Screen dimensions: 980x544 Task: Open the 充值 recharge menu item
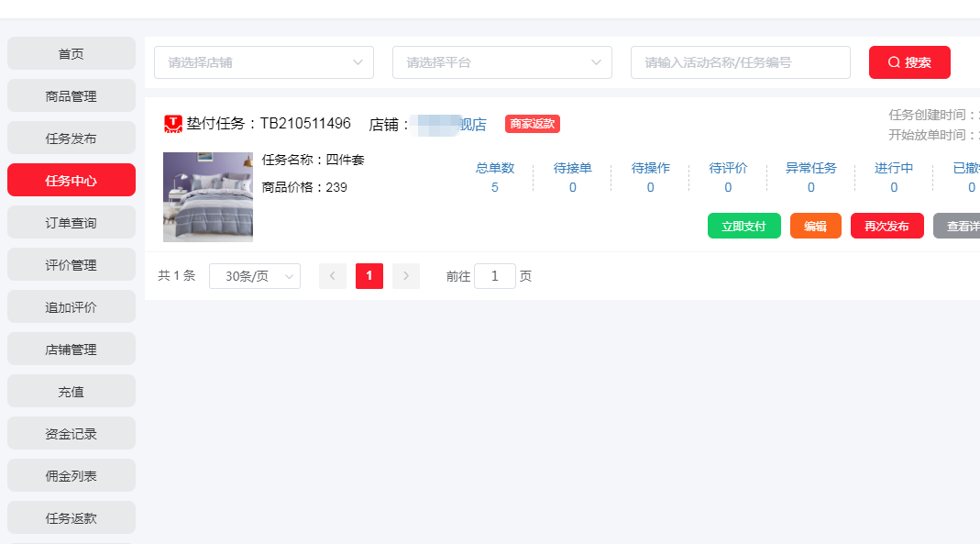coord(72,392)
